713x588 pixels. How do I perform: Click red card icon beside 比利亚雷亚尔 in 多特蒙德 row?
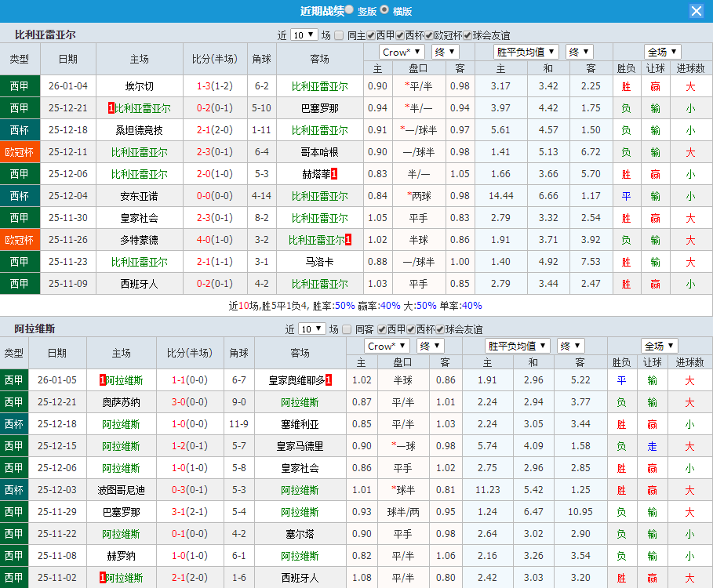348,239
